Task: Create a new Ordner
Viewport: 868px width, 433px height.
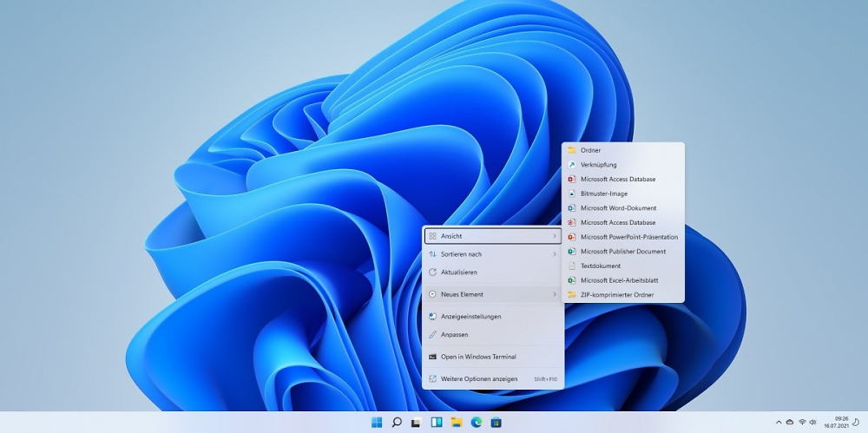Action: point(622,150)
